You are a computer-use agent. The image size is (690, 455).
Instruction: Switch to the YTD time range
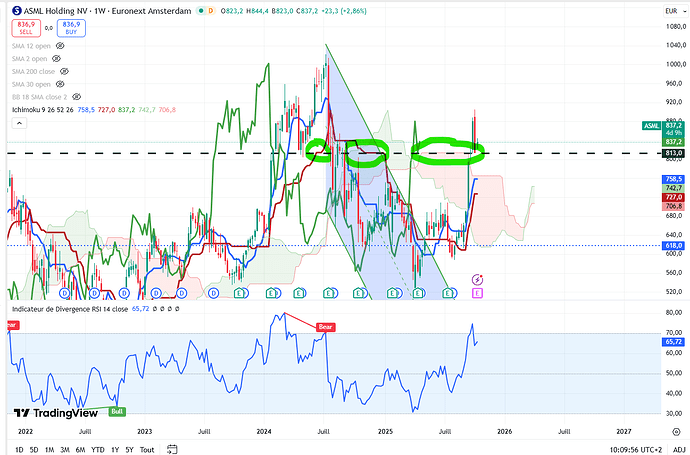pyautogui.click(x=97, y=449)
